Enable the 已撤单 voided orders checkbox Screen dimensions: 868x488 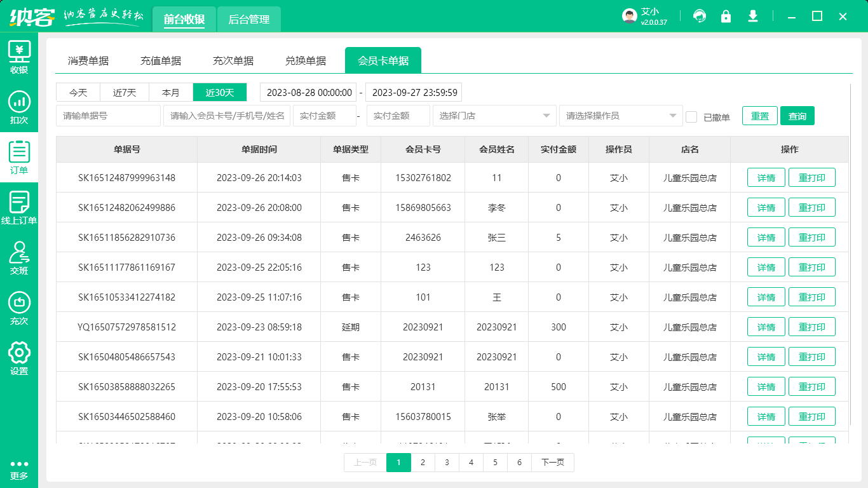(x=691, y=116)
